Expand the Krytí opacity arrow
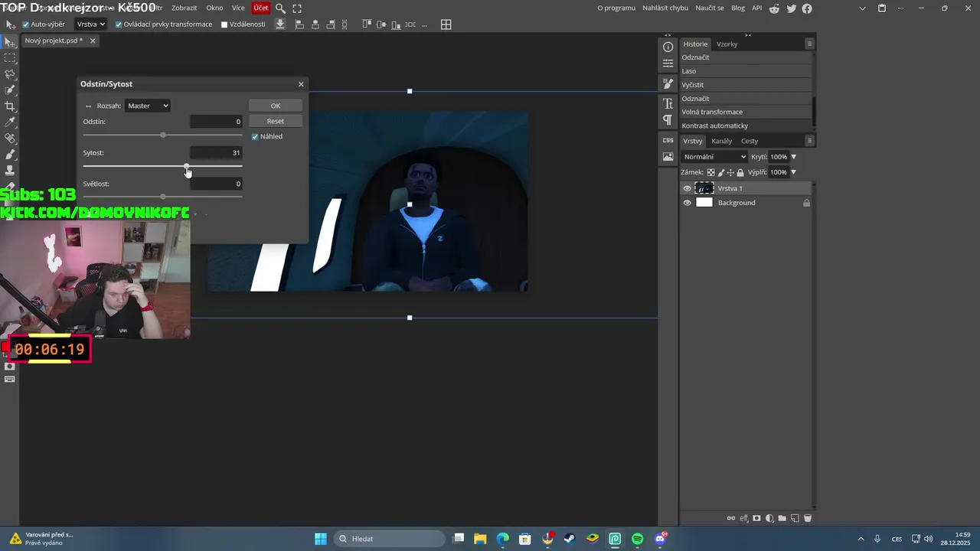980x551 pixels. pyautogui.click(x=793, y=157)
